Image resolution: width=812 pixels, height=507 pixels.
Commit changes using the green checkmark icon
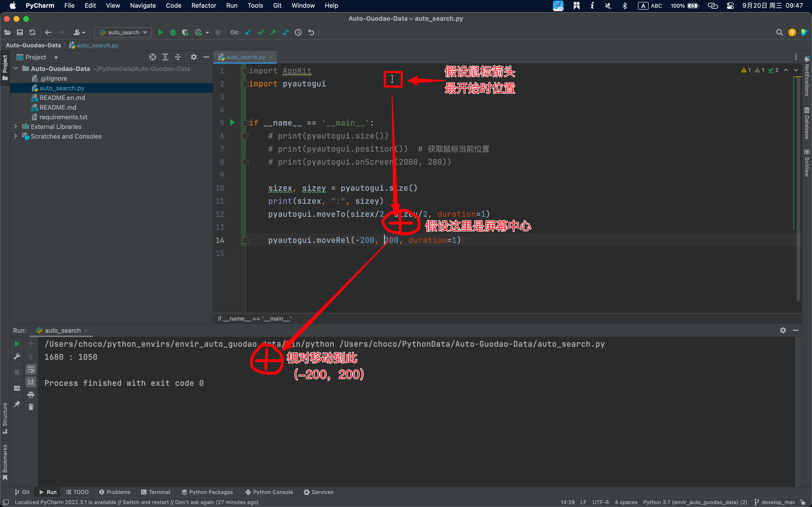tap(261, 32)
